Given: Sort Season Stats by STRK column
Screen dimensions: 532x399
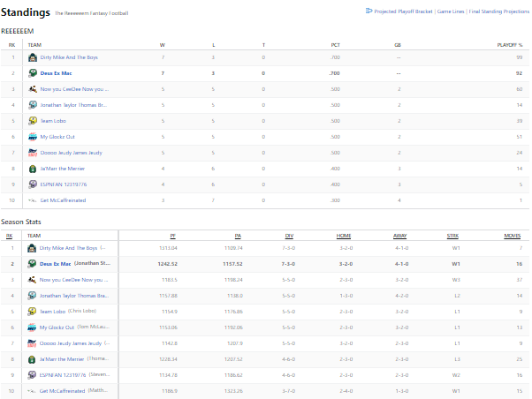Looking at the screenshot, I should click(454, 236).
